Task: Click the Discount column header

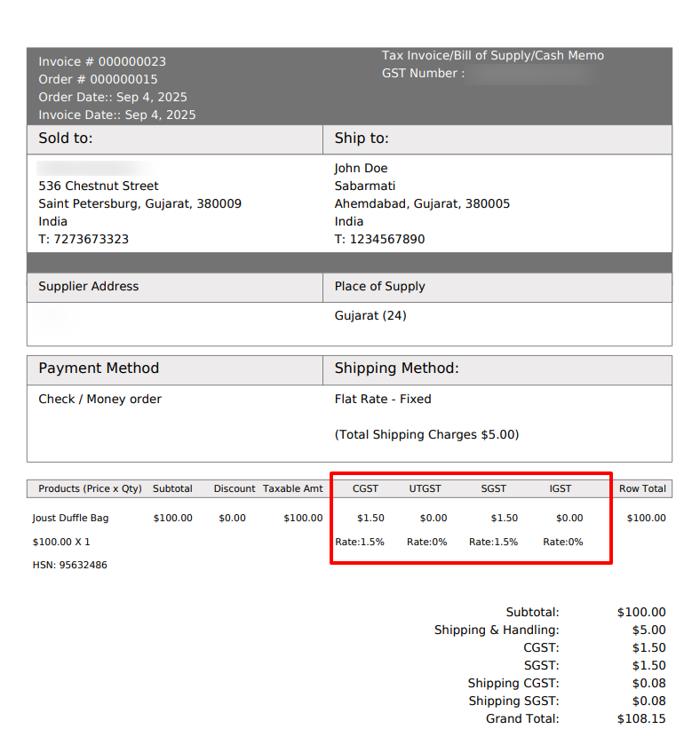Action: pos(235,489)
